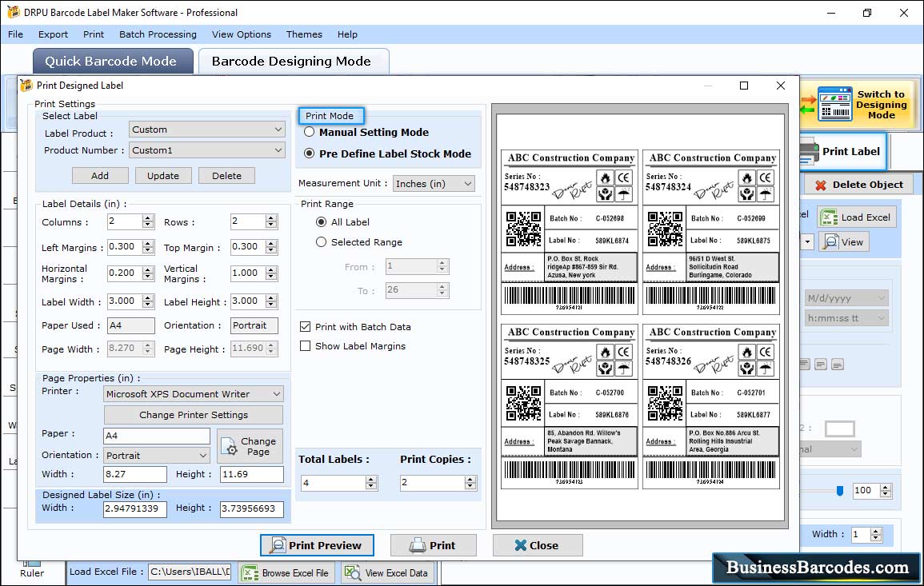
Task: Click the Add label button
Action: [x=100, y=176]
